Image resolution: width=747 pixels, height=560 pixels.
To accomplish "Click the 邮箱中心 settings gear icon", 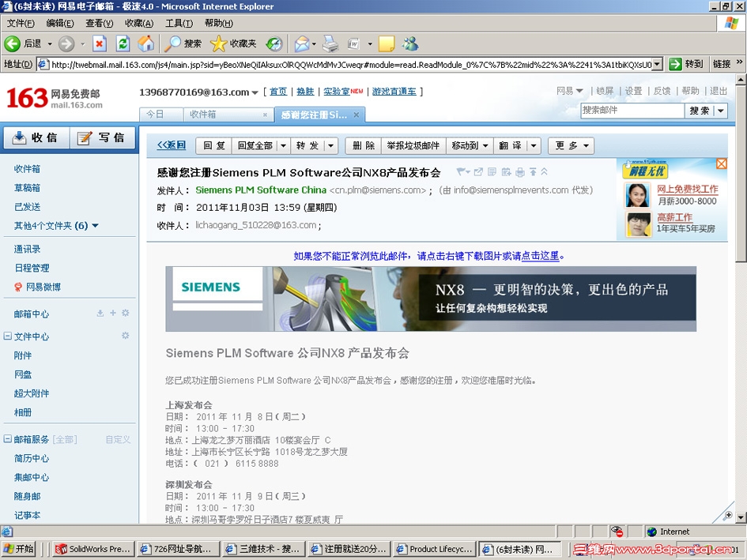I will (x=126, y=313).
